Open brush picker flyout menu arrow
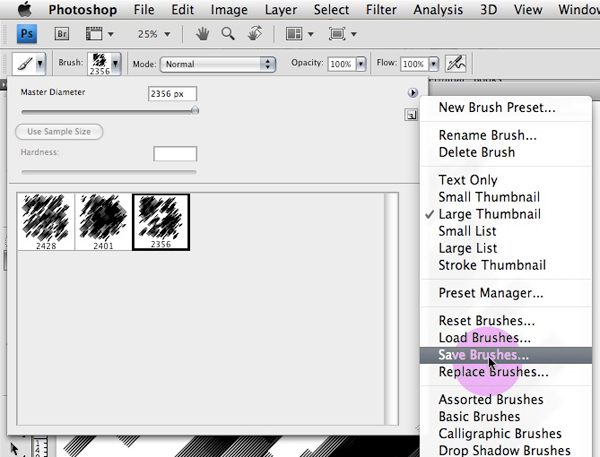This screenshot has width=600, height=457. tap(412, 93)
